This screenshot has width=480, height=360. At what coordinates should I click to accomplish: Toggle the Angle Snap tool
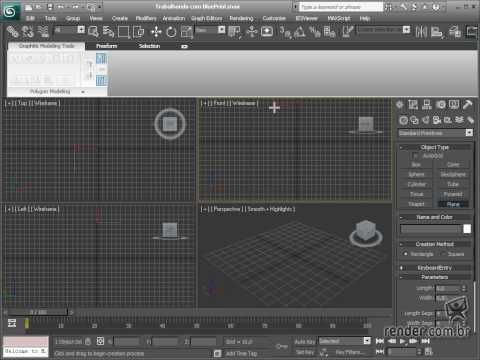300,32
